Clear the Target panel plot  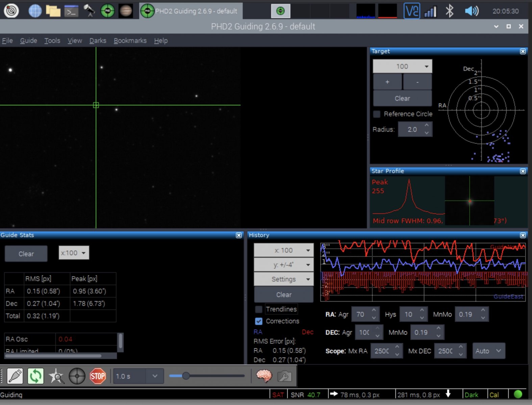[402, 99]
